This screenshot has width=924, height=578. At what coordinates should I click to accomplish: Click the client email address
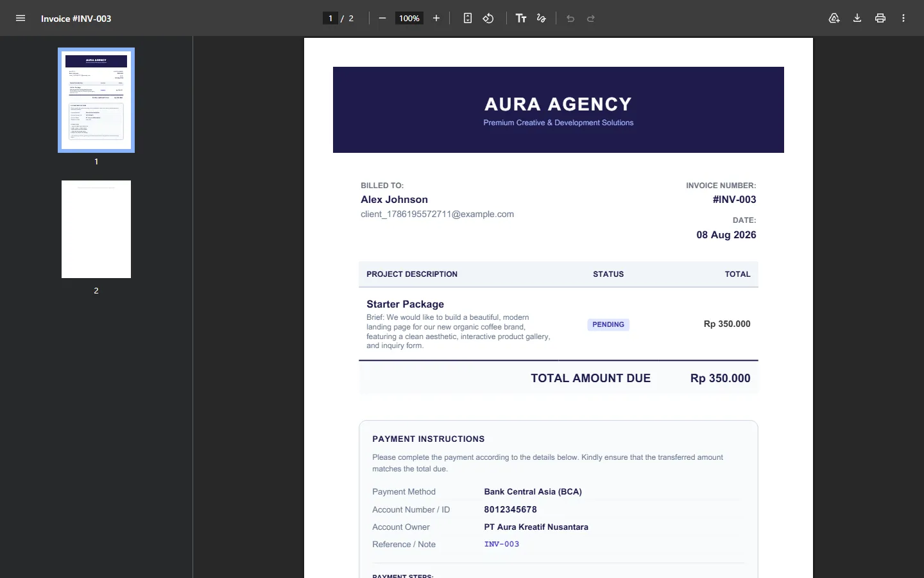437,215
